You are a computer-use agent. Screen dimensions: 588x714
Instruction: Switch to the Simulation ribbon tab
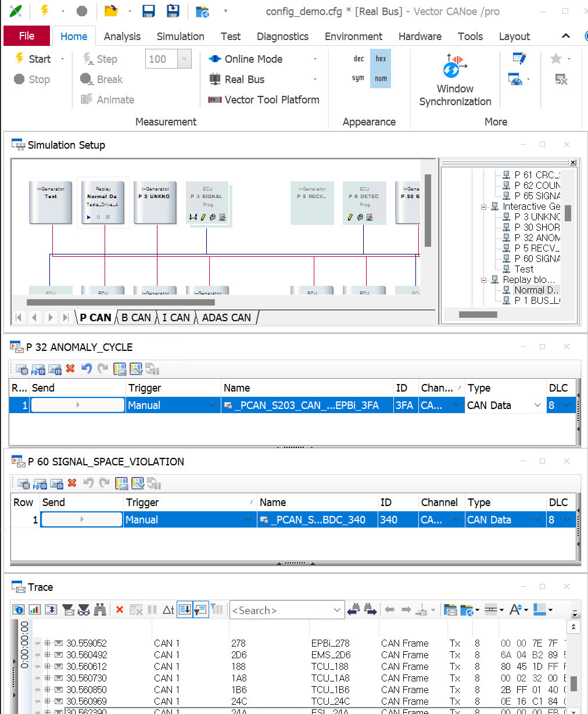[180, 36]
